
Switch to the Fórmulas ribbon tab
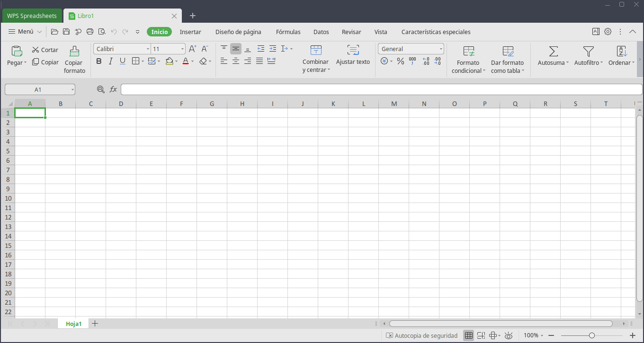coord(288,32)
